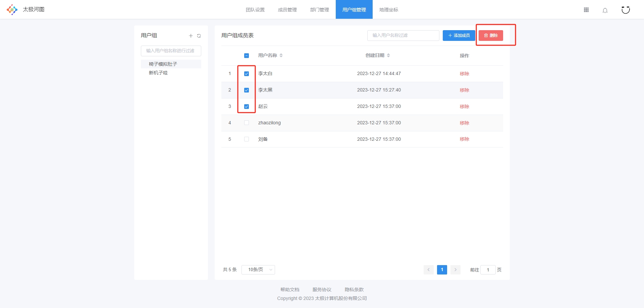Focus the 输入用户名称过滤 search field
The image size is (644, 308).
point(403,36)
